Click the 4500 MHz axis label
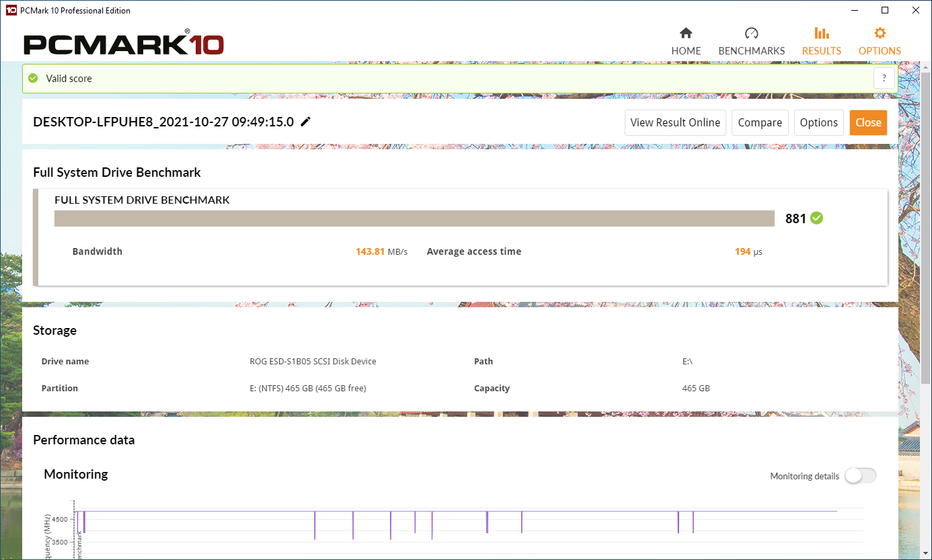 pyautogui.click(x=60, y=519)
